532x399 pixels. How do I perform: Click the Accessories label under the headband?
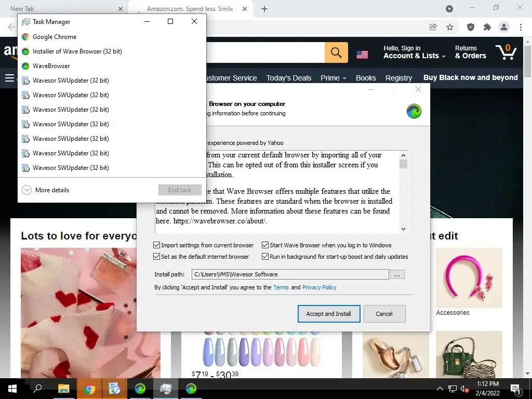tap(453, 312)
